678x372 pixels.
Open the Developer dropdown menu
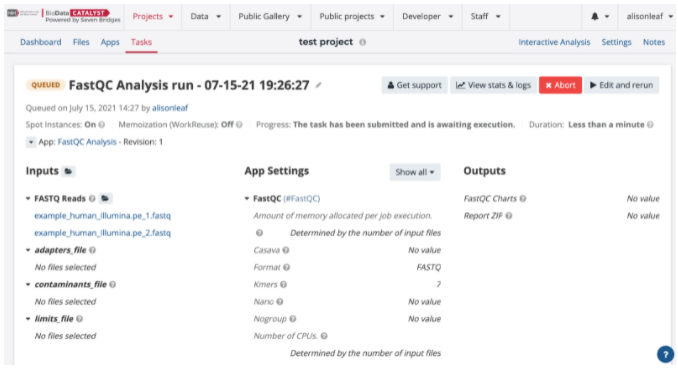(x=428, y=16)
